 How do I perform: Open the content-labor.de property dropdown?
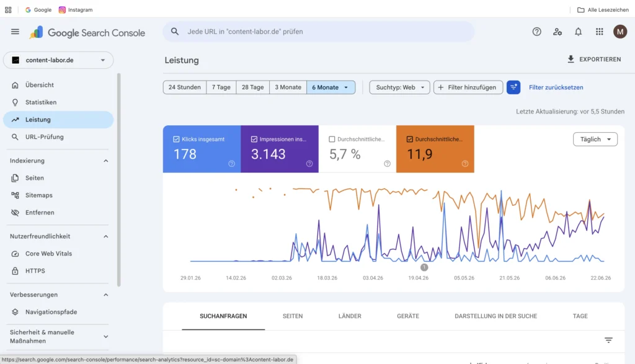[x=58, y=60]
